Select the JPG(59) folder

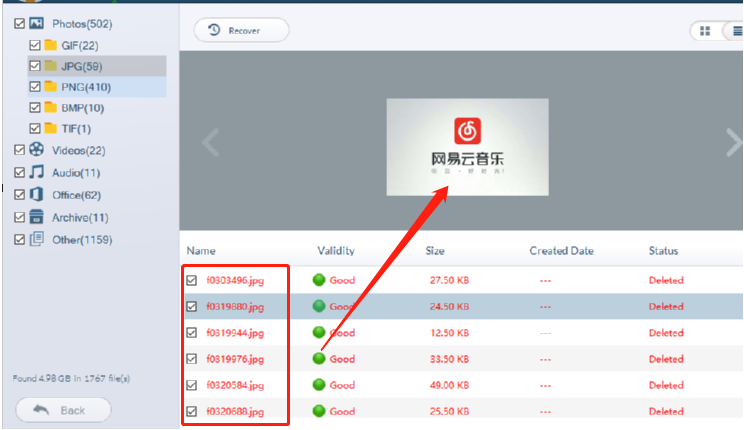[82, 66]
